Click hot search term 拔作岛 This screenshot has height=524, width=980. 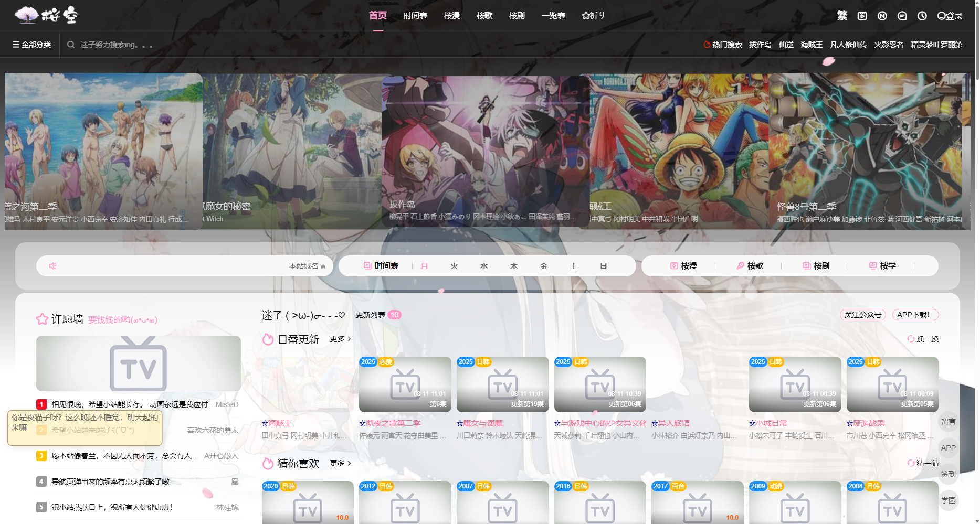[760, 45]
